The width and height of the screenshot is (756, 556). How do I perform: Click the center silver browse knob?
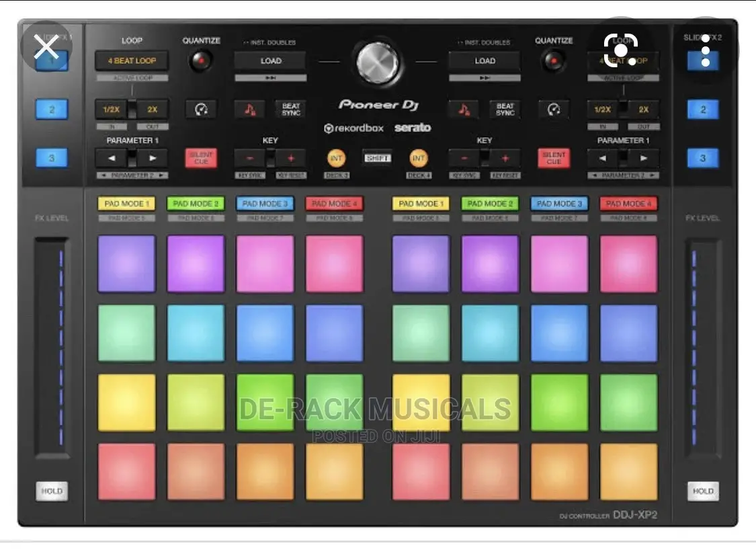378,63
